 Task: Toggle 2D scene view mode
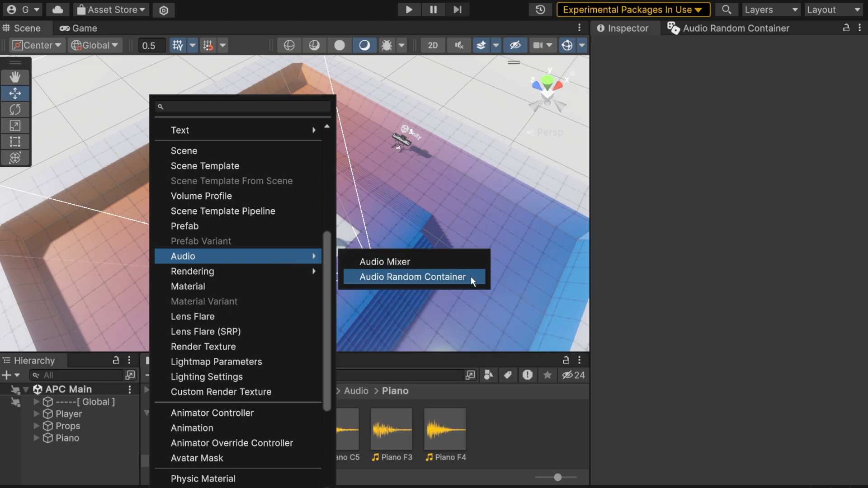point(433,45)
